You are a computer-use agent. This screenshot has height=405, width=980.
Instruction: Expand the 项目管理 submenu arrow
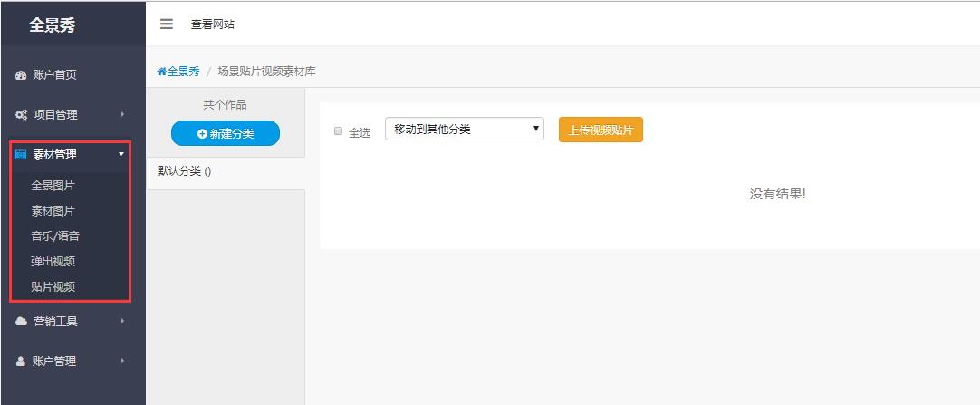tap(122, 115)
